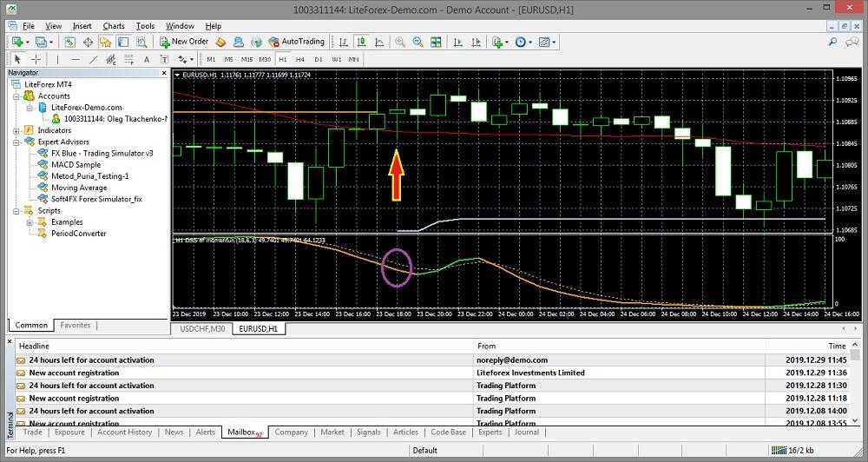Switch to the USDCHF,M30 chart tab
The width and height of the screenshot is (868, 462).
(x=201, y=329)
